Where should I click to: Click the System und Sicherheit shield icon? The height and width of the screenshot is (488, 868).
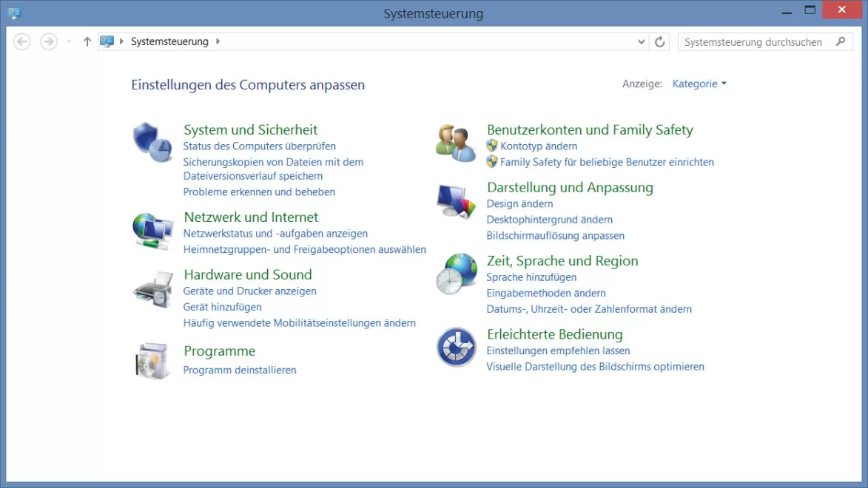152,142
